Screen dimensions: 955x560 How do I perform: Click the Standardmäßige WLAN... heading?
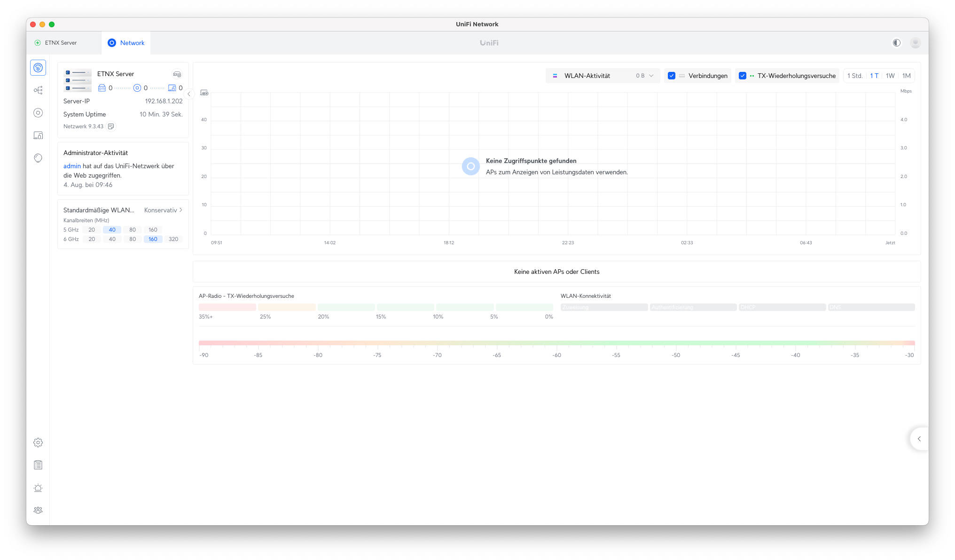(x=99, y=210)
